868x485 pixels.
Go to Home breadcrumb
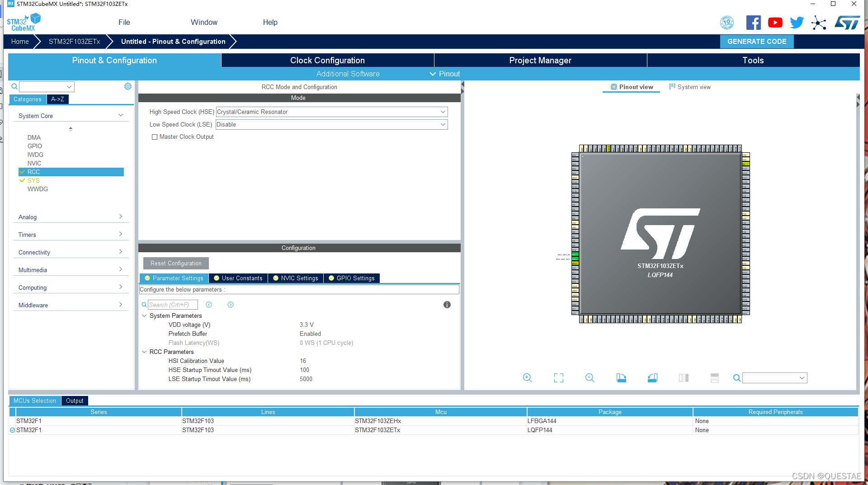[x=20, y=41]
